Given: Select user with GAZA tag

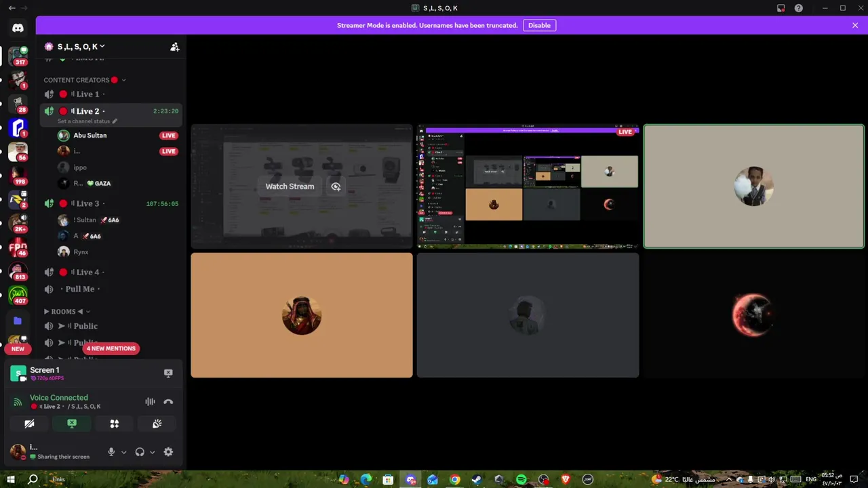Looking at the screenshot, I should click(x=117, y=183).
